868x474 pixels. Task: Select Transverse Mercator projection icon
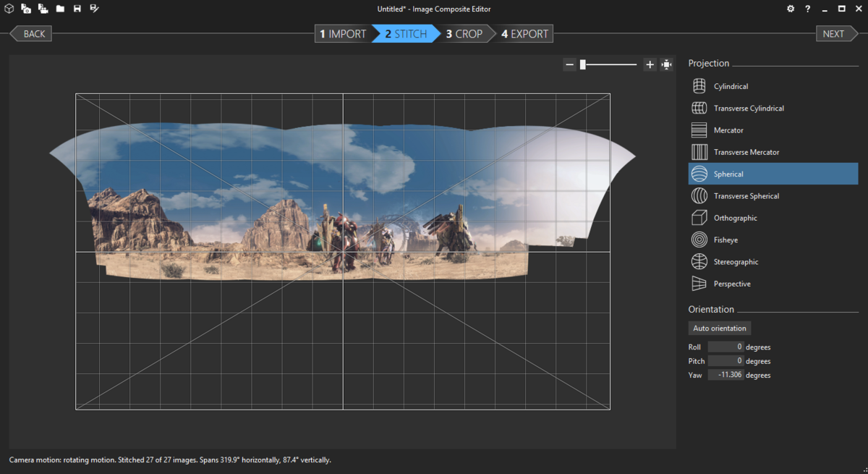699,152
